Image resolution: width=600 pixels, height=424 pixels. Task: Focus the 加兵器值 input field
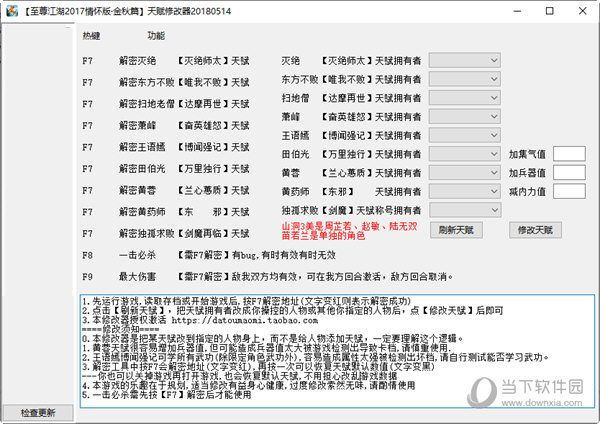pos(569,173)
